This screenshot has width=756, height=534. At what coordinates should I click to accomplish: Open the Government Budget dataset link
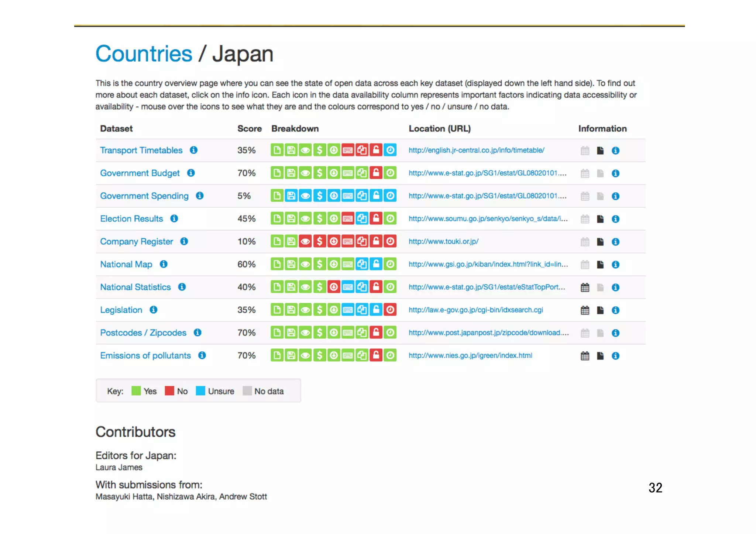click(140, 173)
